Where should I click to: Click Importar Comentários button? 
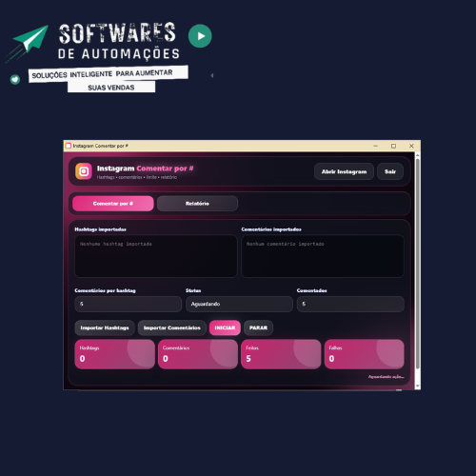(x=172, y=327)
